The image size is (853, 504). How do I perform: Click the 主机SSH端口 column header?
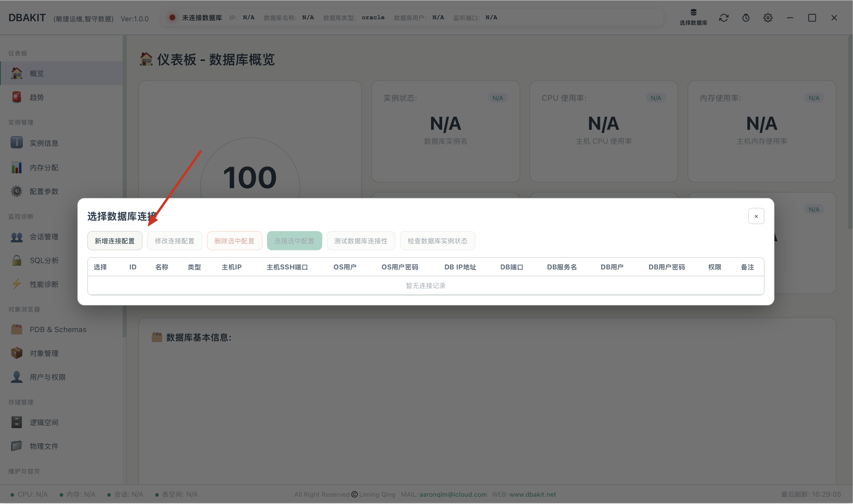click(287, 267)
